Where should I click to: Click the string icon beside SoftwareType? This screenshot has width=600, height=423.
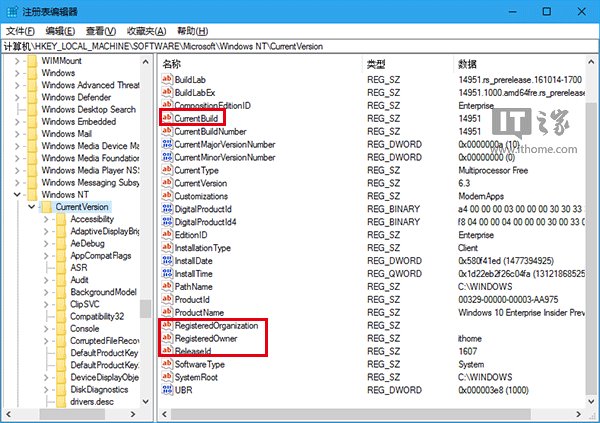pyautogui.click(x=167, y=364)
